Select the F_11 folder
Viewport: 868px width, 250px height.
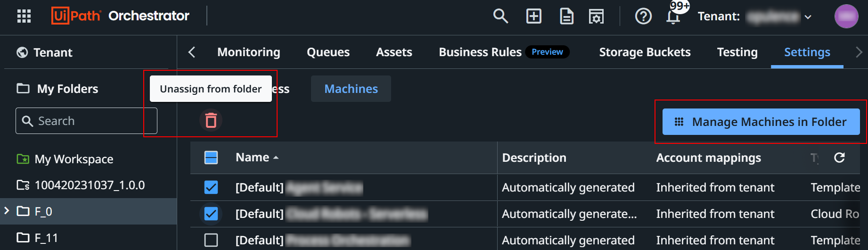tap(46, 238)
